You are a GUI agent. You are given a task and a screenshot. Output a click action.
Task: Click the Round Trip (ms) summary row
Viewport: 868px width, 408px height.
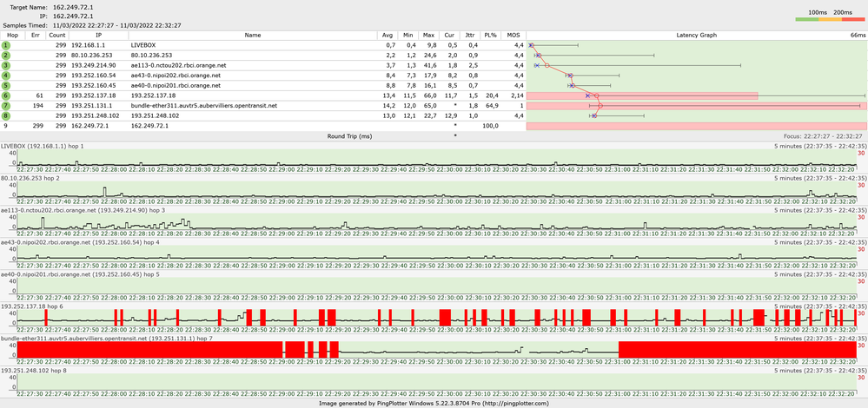click(x=349, y=136)
